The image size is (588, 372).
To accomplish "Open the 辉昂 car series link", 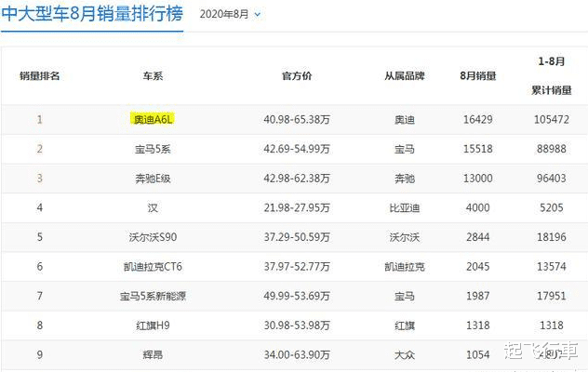I will coord(153,354).
